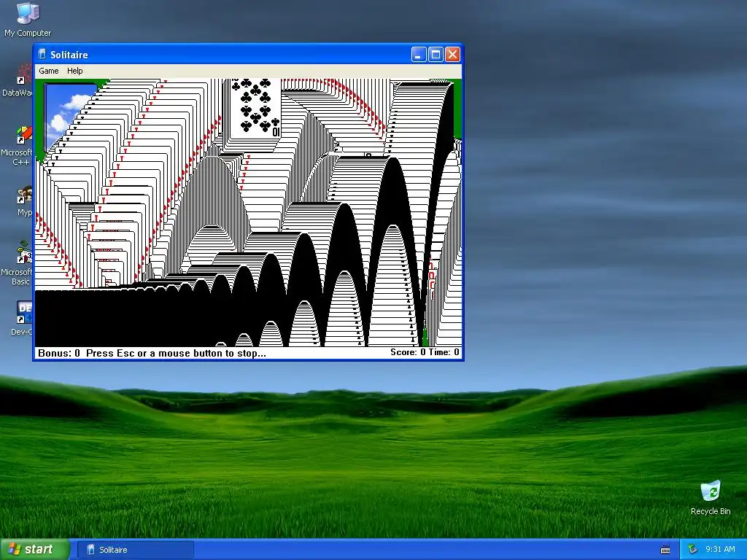Select the Myp desktop shortcut icon
Screen dimensions: 747x560
pyautogui.click(x=24, y=201)
